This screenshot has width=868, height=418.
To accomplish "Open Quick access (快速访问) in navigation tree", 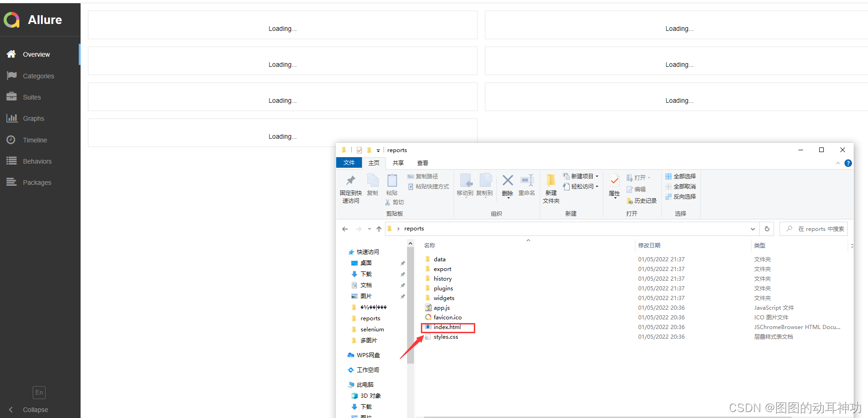I will (x=367, y=252).
